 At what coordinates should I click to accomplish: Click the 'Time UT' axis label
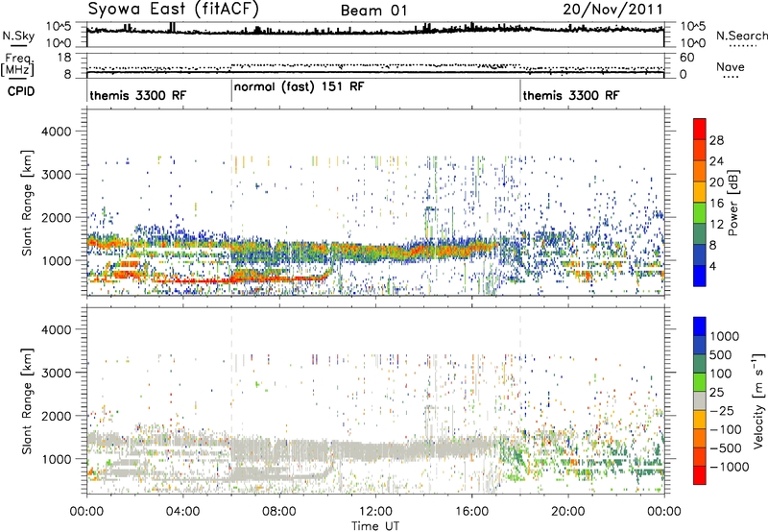[x=375, y=526]
